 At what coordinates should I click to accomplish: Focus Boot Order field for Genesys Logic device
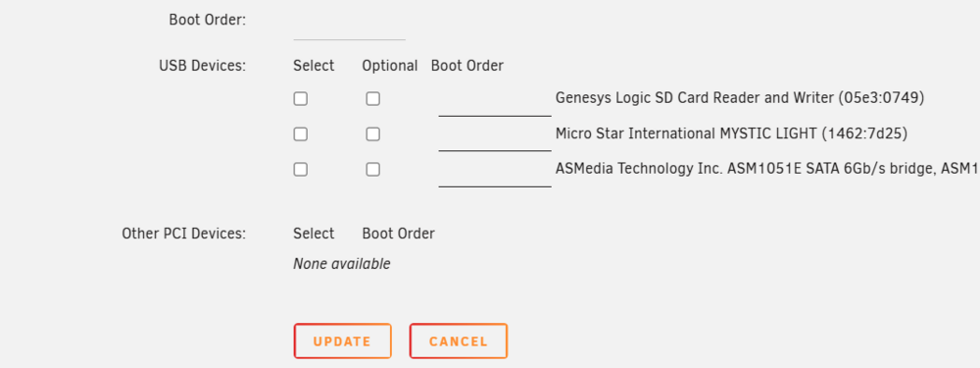pyautogui.click(x=495, y=102)
